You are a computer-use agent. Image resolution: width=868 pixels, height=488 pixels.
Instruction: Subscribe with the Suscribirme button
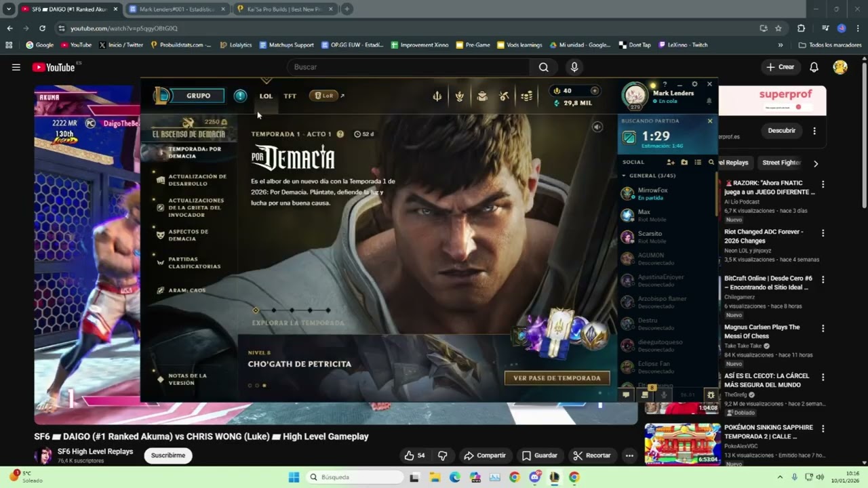(x=168, y=455)
